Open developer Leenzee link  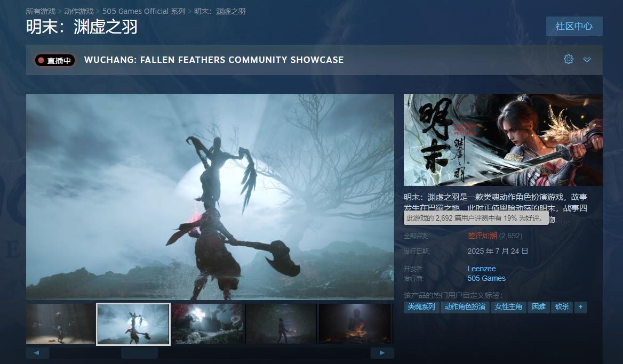tap(481, 269)
